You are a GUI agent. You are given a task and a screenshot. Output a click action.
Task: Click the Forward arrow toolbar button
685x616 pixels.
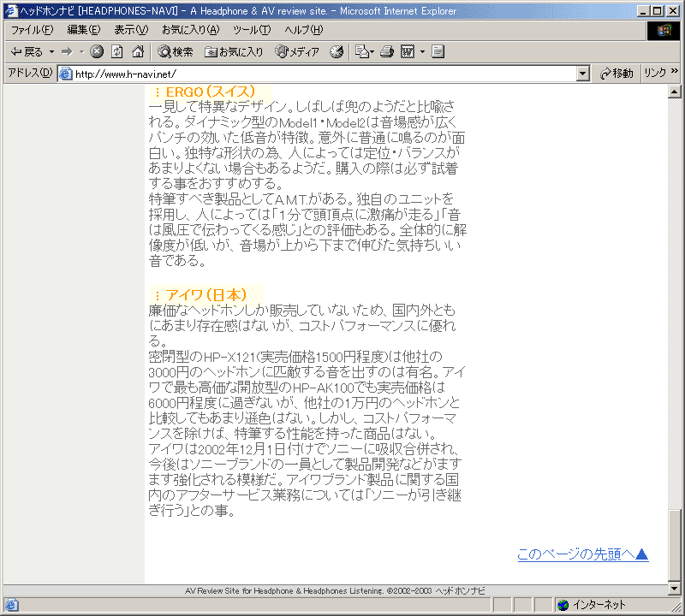[x=67, y=52]
